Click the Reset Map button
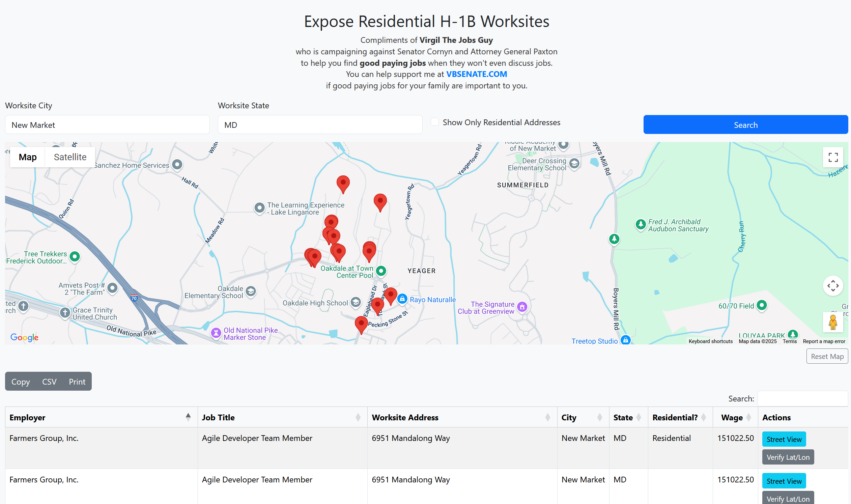Screen dimensions: 851x504 click(x=827, y=356)
